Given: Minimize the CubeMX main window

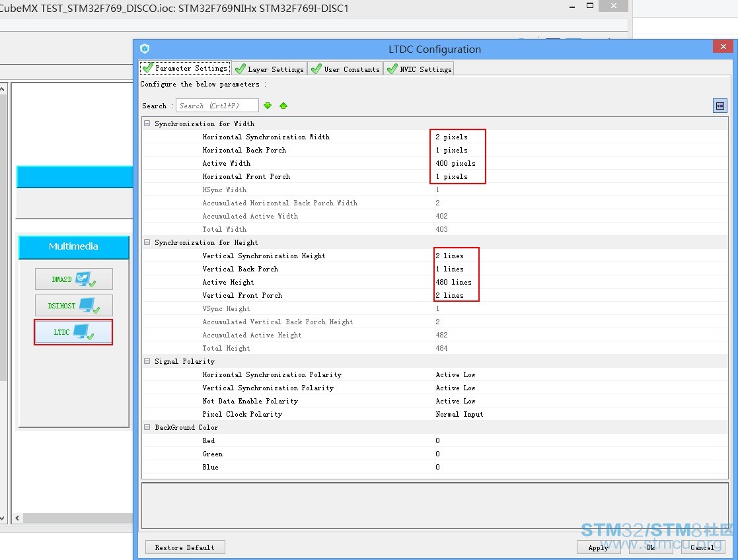Looking at the screenshot, I should point(572,7).
